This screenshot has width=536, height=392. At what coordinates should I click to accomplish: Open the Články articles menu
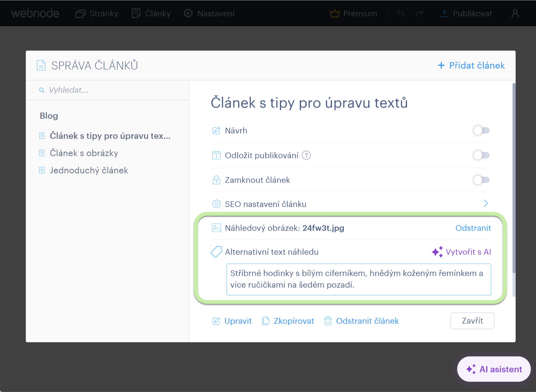[x=151, y=13]
